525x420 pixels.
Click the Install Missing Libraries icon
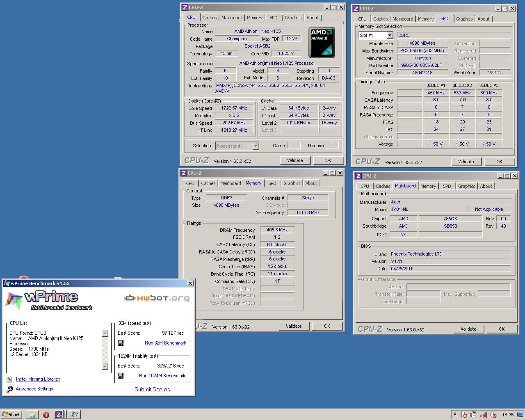pos(9,379)
